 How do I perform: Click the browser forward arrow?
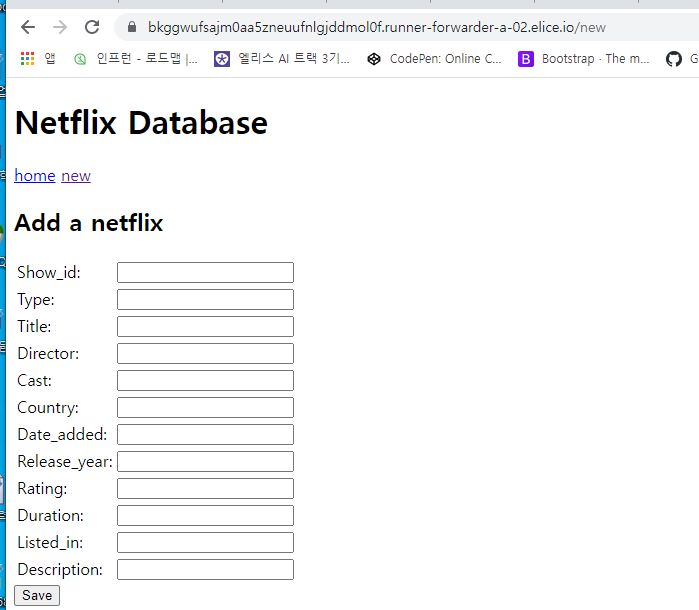pyautogui.click(x=60, y=27)
